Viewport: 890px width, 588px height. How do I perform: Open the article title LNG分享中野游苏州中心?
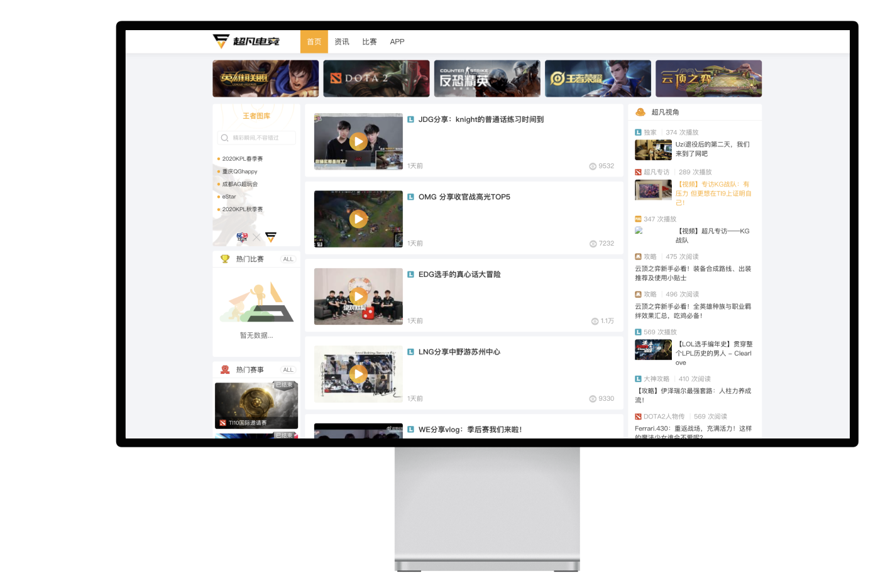459,352
